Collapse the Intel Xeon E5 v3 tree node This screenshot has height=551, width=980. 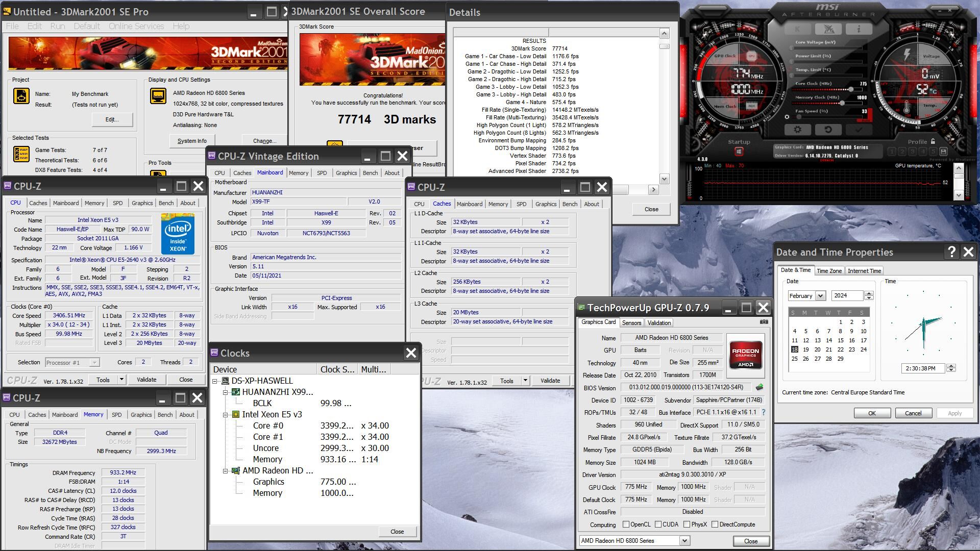(225, 415)
